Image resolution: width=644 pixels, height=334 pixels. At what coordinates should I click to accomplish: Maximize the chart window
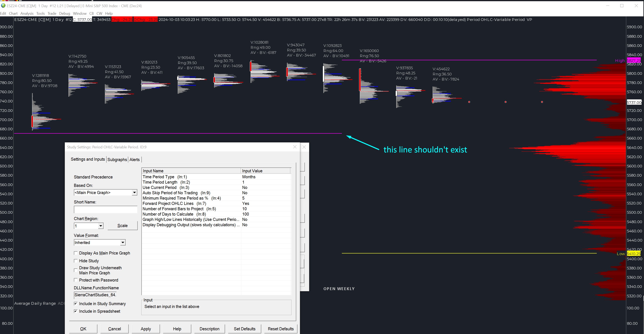tap(622, 6)
